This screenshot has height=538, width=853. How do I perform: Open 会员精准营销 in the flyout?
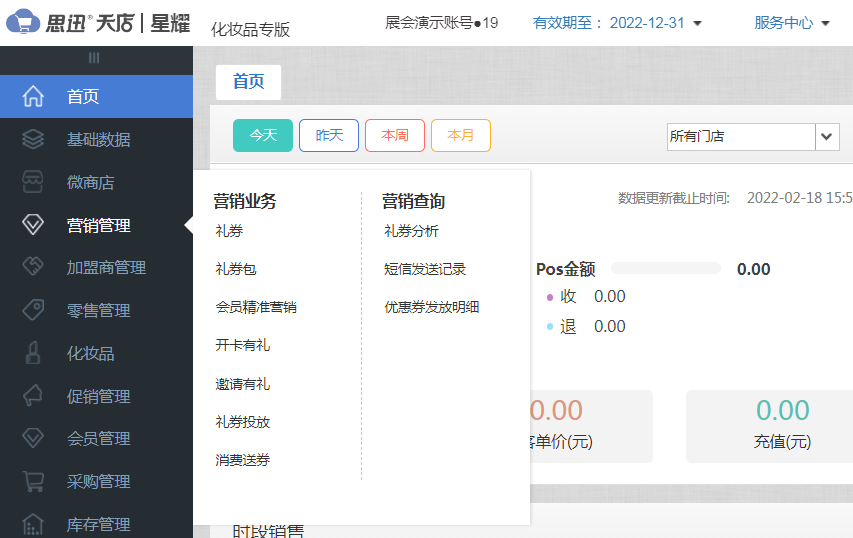[256, 307]
